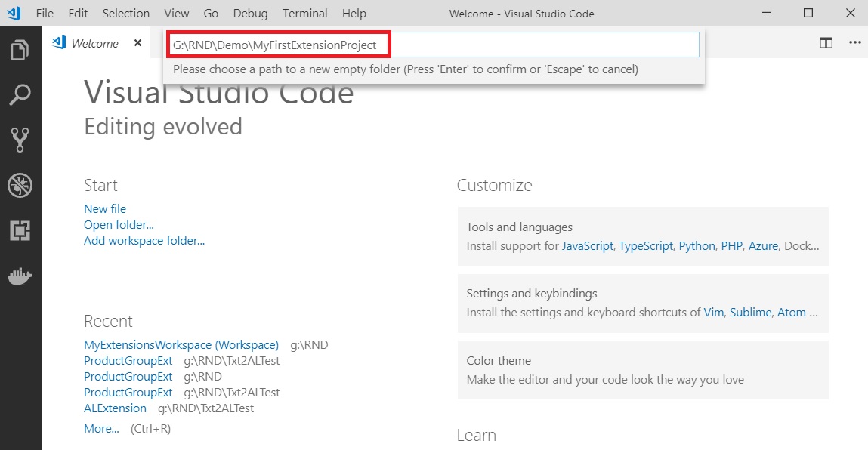
Task: Open the Terminal menu
Action: (304, 14)
